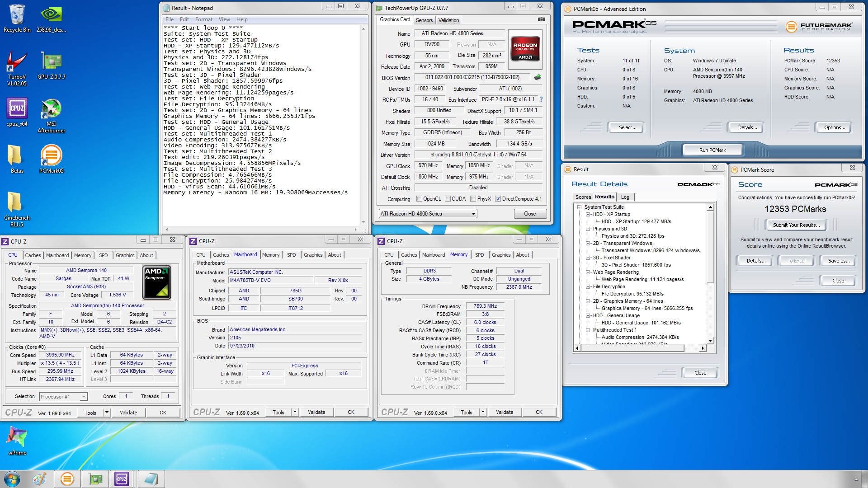Click the Result tree horizontal scrollbar
The image size is (868, 488).
[x=640, y=348]
